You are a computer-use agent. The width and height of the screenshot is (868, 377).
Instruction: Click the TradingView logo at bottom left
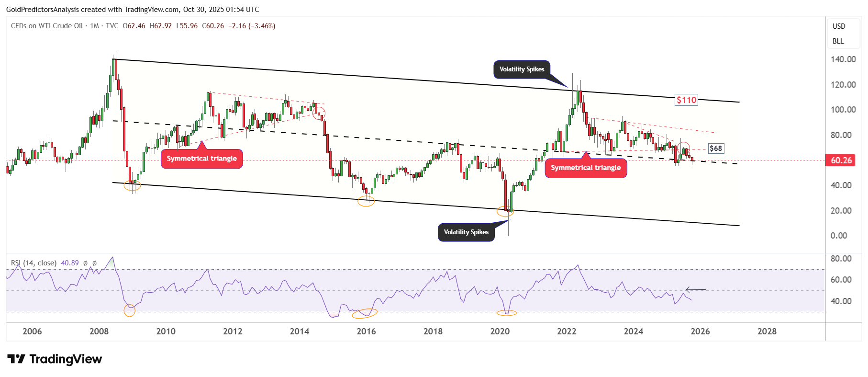coord(55,359)
